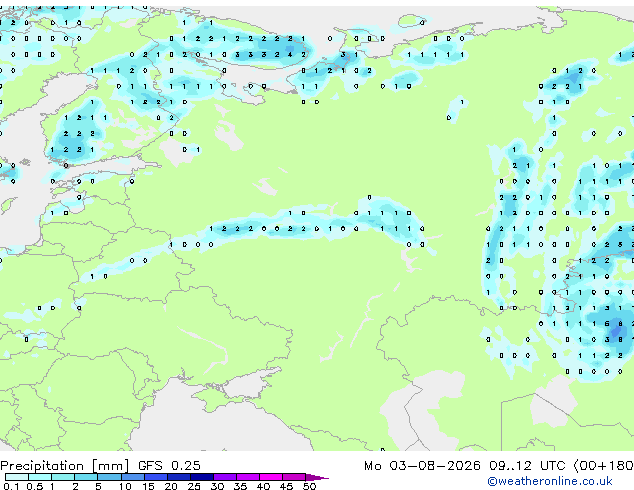Screen dimensions: 634x490
Task: Click the 20–25 mm legend color swatch
Action: (179, 477)
